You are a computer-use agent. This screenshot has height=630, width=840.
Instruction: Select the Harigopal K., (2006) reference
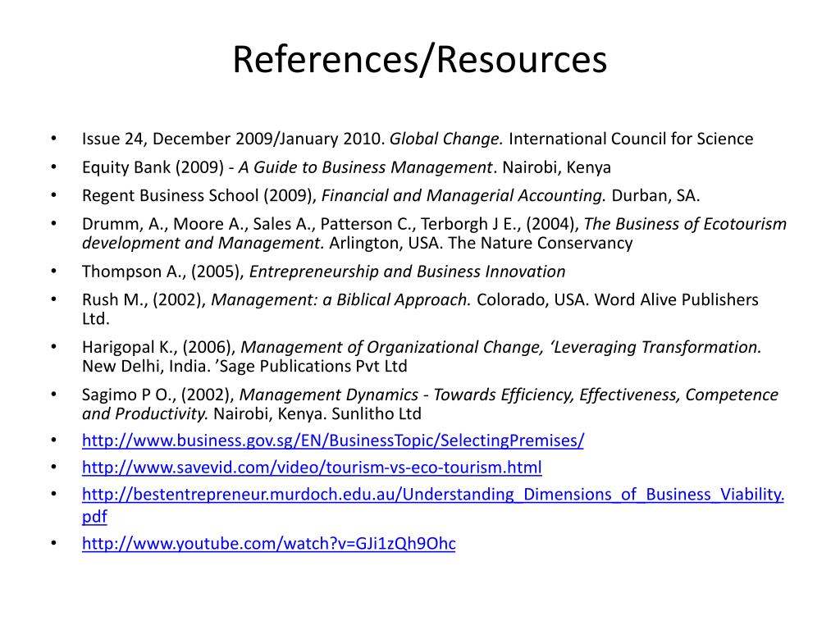(x=422, y=356)
